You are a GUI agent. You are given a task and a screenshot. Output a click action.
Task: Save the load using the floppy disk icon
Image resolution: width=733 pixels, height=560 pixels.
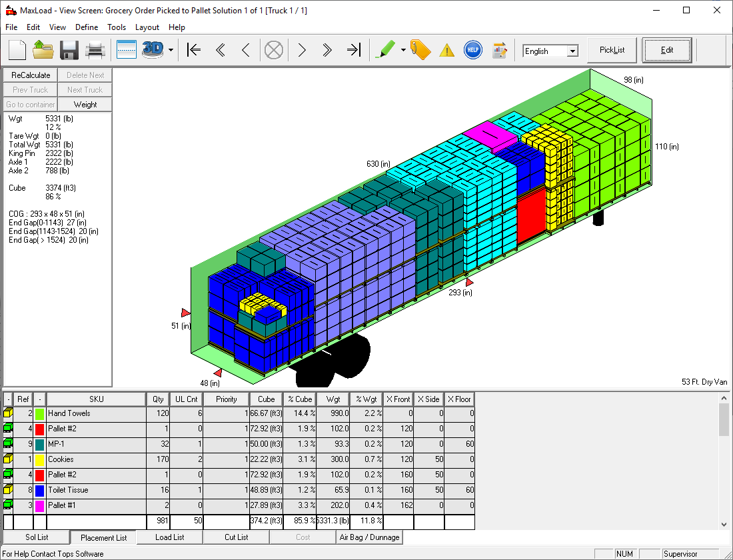[x=69, y=50]
